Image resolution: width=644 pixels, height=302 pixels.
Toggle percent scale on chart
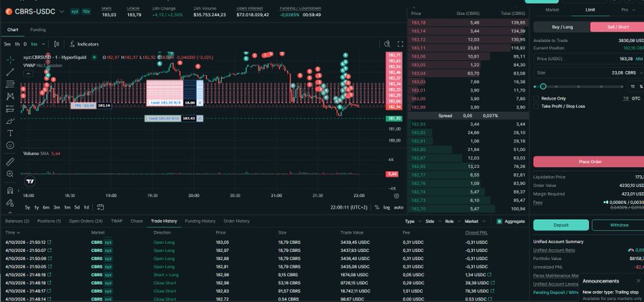pos(377,208)
